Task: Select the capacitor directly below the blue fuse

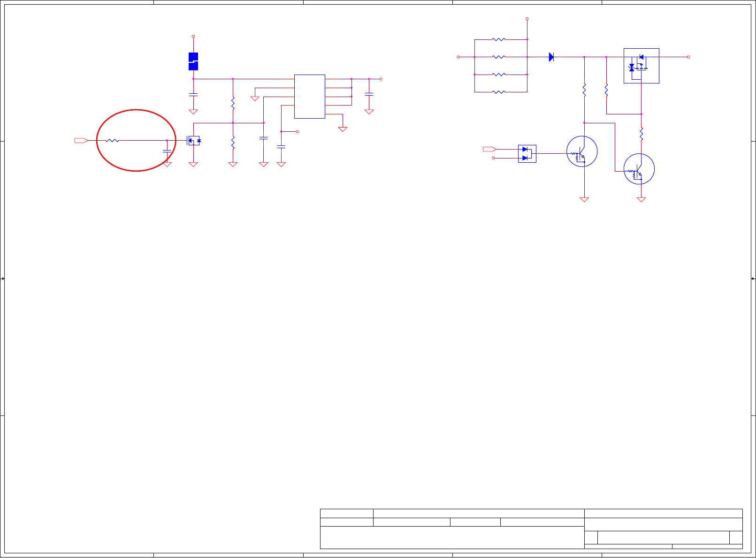Action: pyautogui.click(x=193, y=95)
